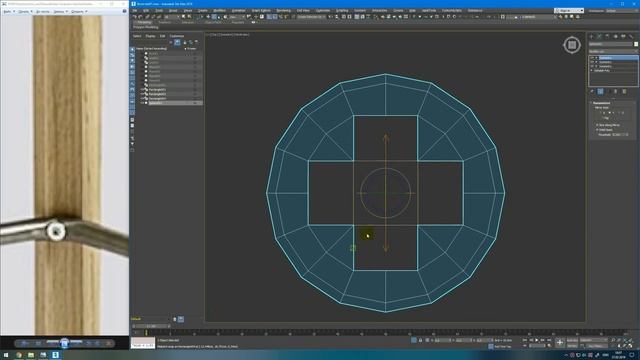Collapse the Parameters rollout
Viewport: 640px width, 360px height.
click(x=601, y=103)
